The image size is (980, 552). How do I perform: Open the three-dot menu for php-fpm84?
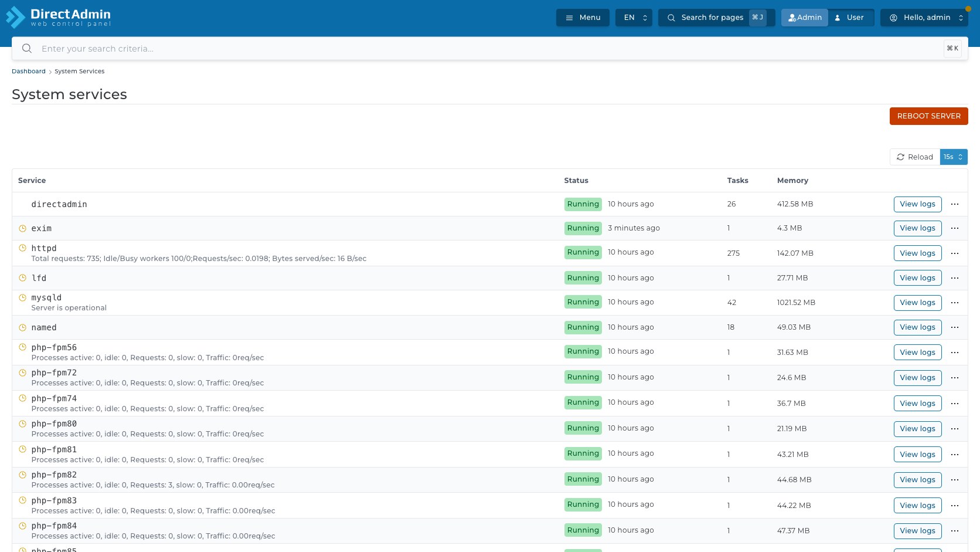[x=955, y=531]
